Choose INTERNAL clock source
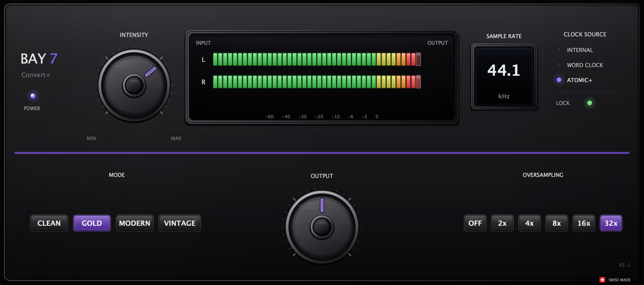Screen dimensions: 644x285 [x=575, y=50]
